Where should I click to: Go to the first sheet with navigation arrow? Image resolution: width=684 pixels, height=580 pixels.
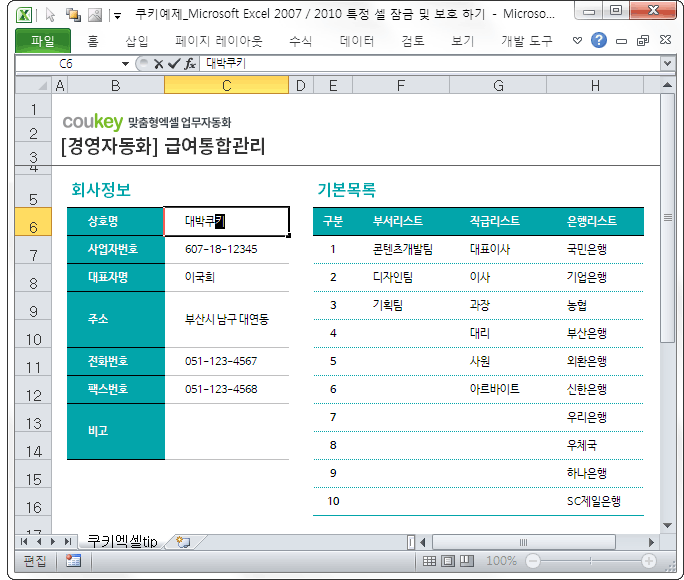point(24,542)
